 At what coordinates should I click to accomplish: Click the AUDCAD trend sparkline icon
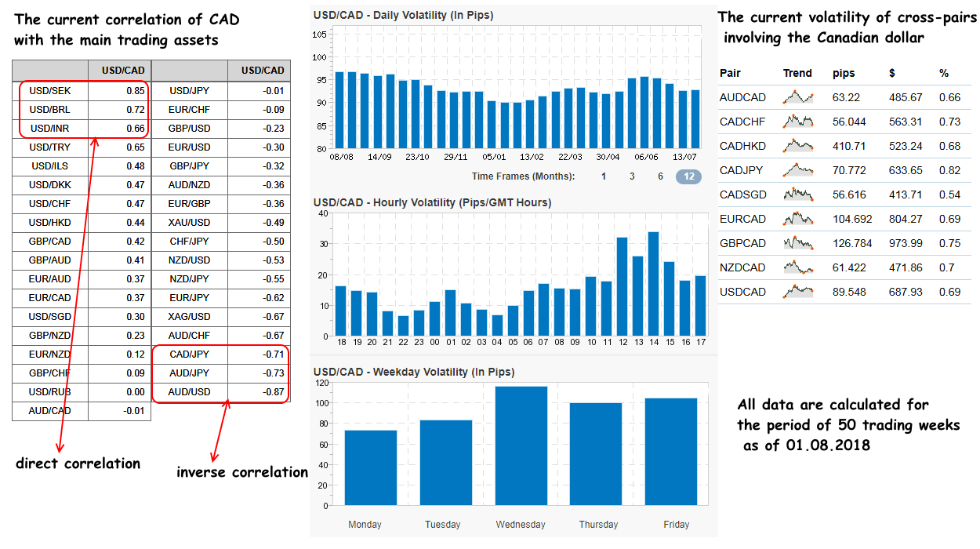pos(799,97)
